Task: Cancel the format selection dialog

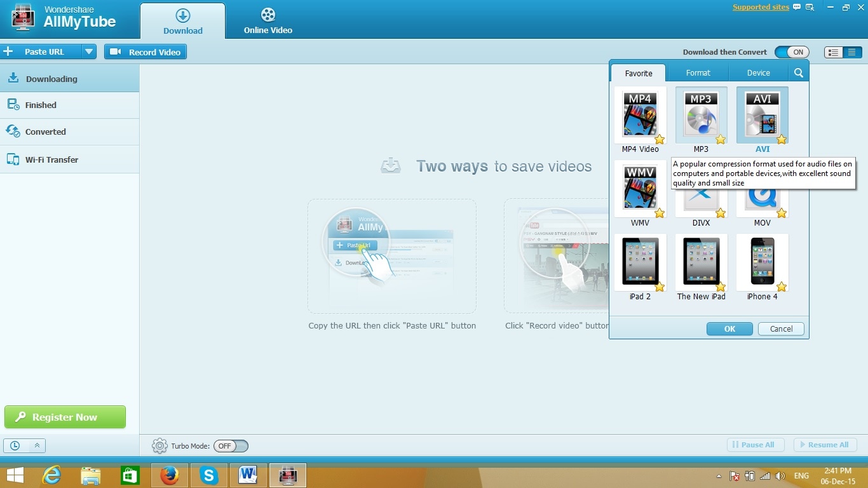Action: pos(781,329)
